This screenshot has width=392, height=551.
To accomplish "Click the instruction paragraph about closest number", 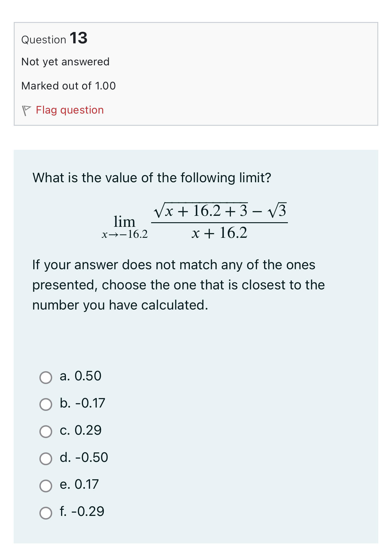I will click(x=179, y=285).
